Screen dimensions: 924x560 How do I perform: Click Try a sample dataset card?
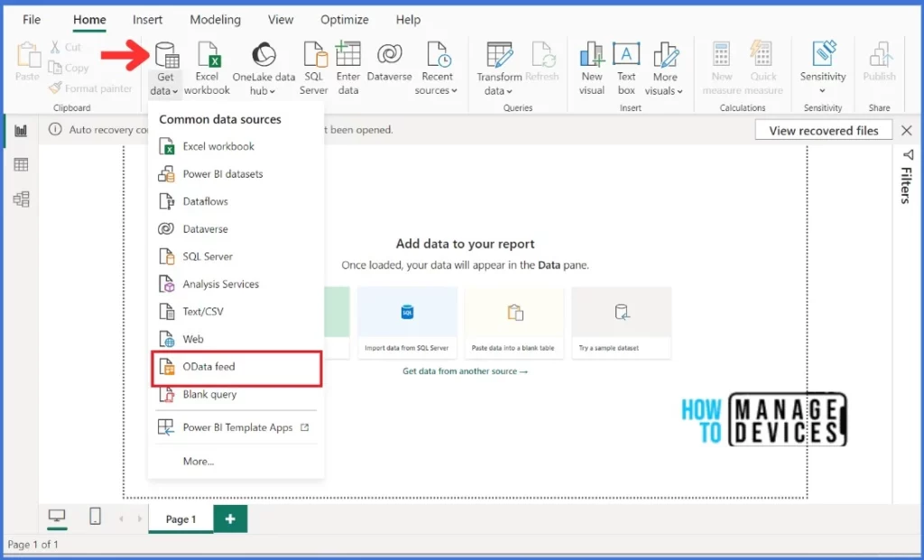[622, 323]
